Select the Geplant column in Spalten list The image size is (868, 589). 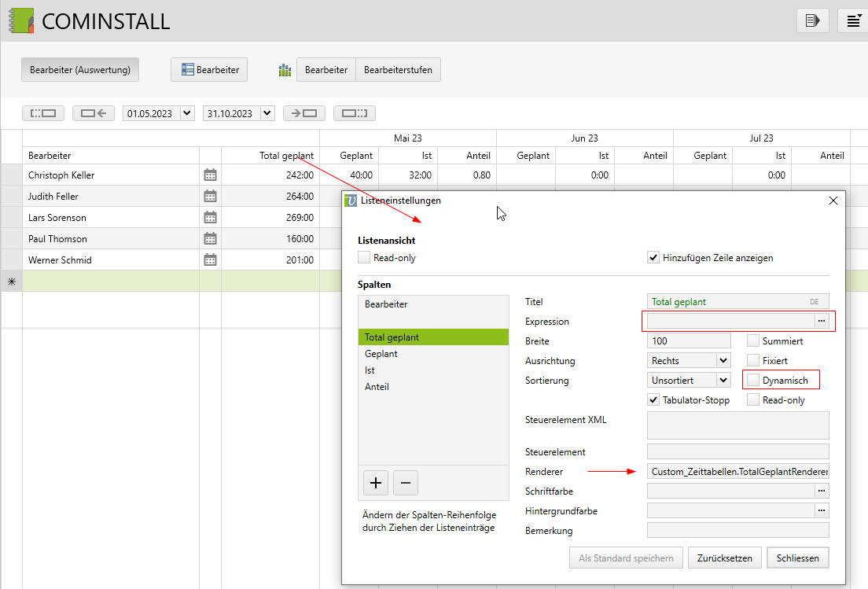[x=381, y=354]
